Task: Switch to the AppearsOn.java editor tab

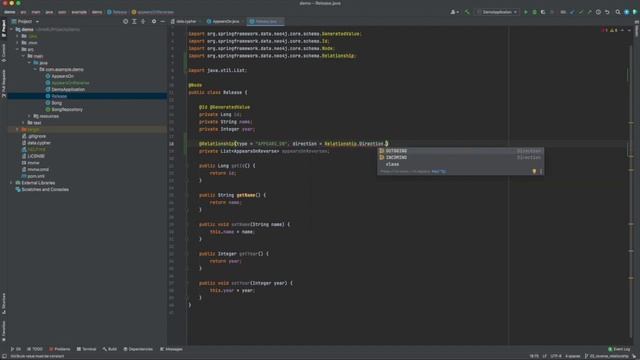Action: tap(225, 21)
